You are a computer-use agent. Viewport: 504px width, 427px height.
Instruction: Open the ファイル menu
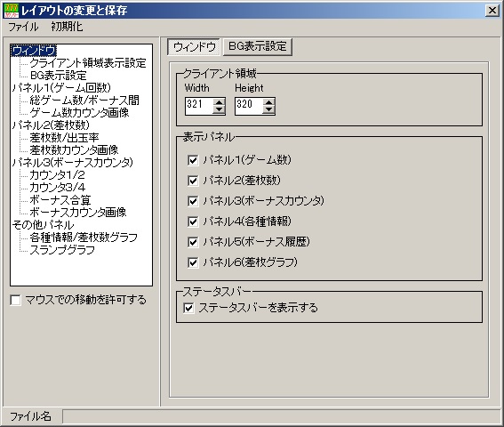[x=23, y=27]
